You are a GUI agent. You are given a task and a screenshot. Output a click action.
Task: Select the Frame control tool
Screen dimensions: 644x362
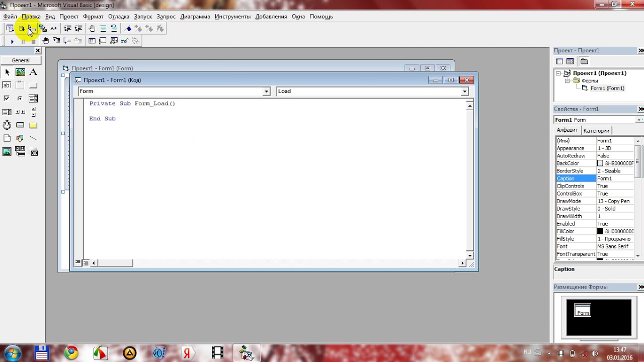(20, 85)
